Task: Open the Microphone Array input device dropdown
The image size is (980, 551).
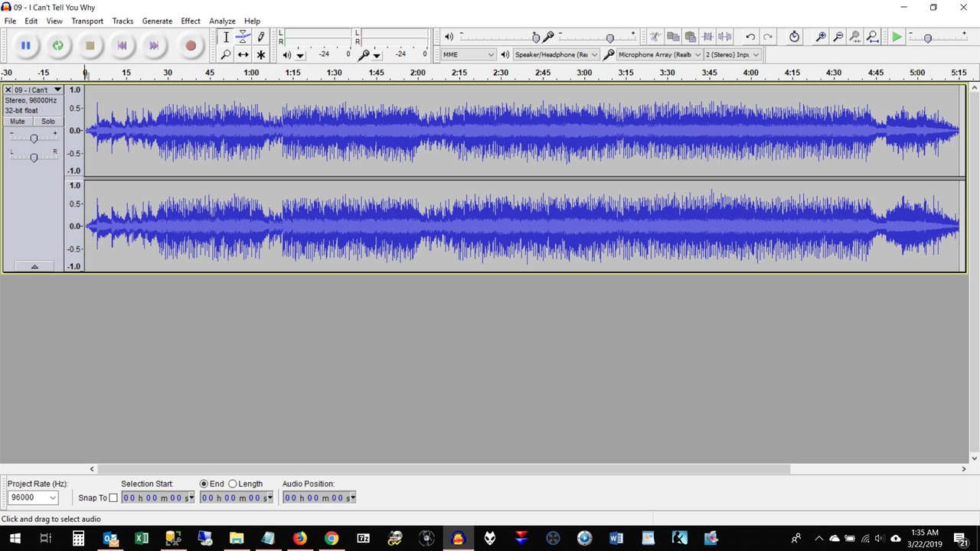Action: (659, 54)
